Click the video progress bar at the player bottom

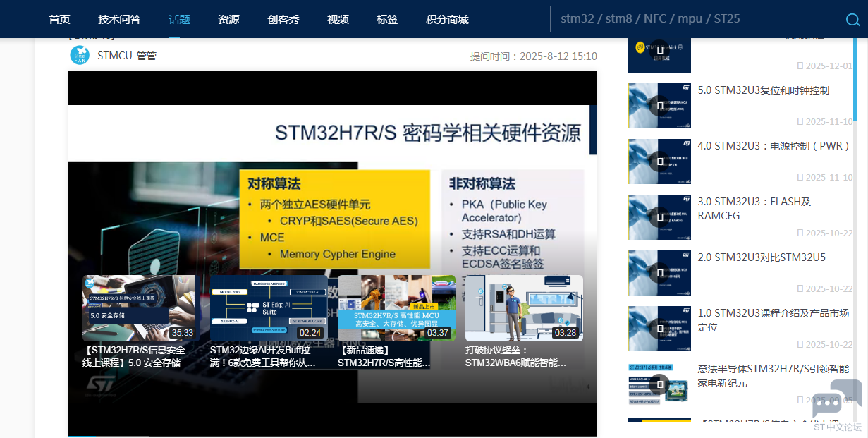click(x=333, y=436)
